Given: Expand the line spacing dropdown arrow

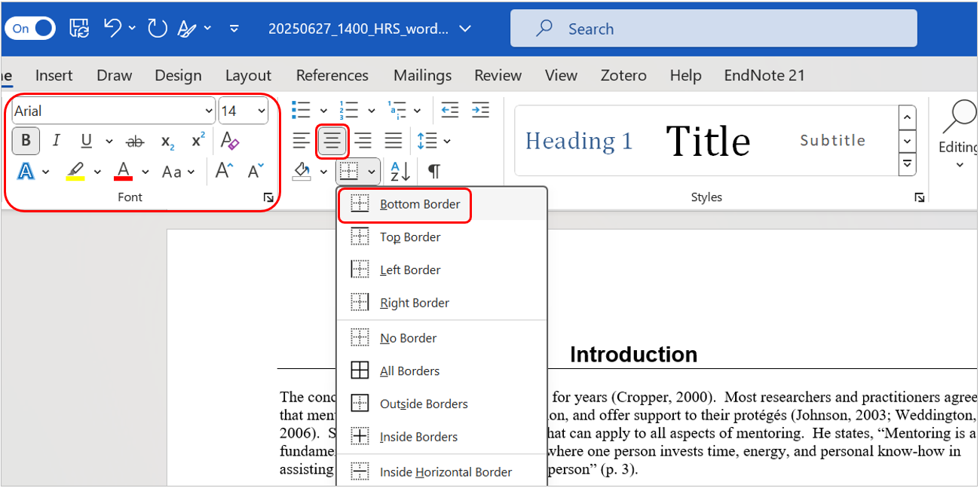Looking at the screenshot, I should pos(447,141).
